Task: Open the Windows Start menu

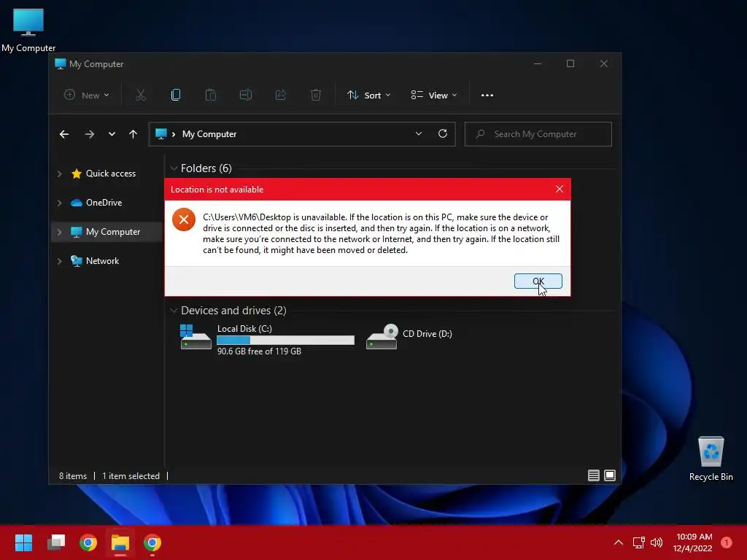Action: [x=23, y=542]
